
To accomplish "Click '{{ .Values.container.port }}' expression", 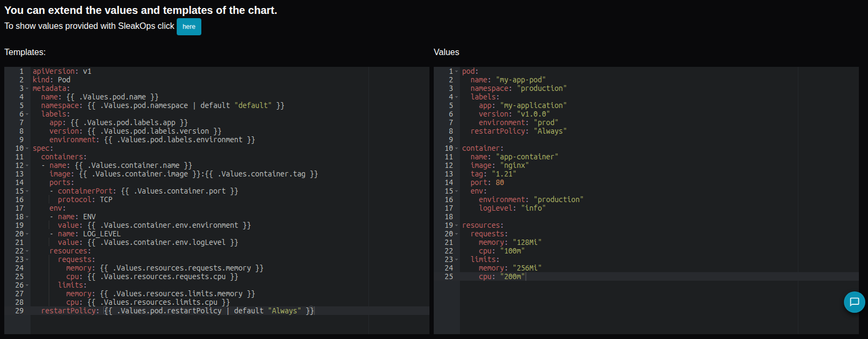I will tap(179, 191).
